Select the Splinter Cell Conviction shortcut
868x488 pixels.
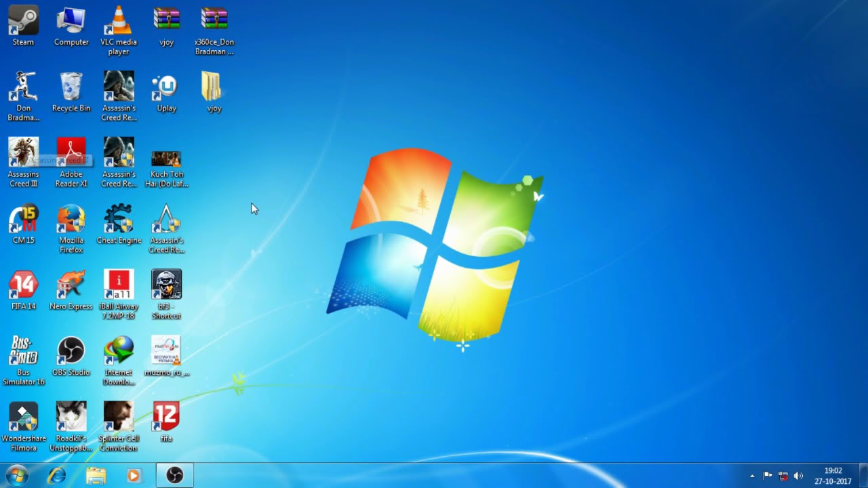119,427
